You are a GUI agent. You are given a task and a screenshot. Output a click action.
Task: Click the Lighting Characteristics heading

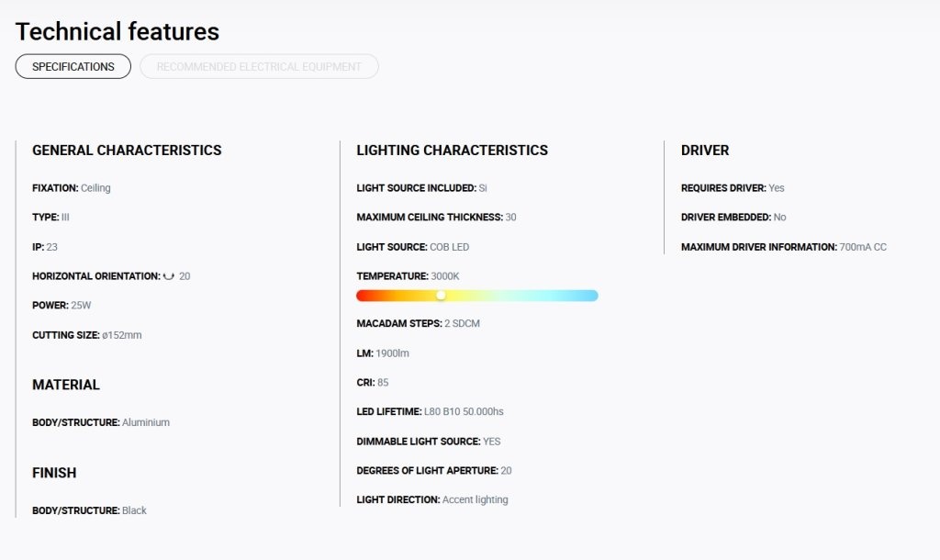point(452,151)
